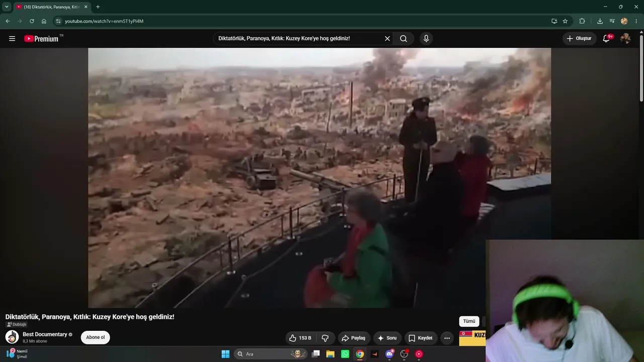Open YouTube notifications bell
This screenshot has height=362, width=644.
(607, 39)
